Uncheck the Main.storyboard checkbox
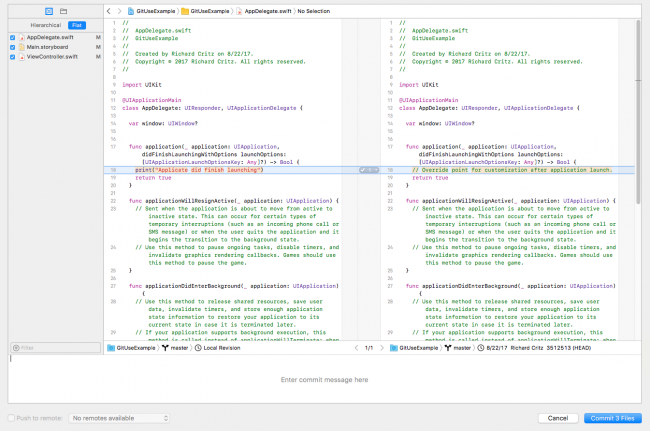The width and height of the screenshot is (650, 431). pos(12,47)
